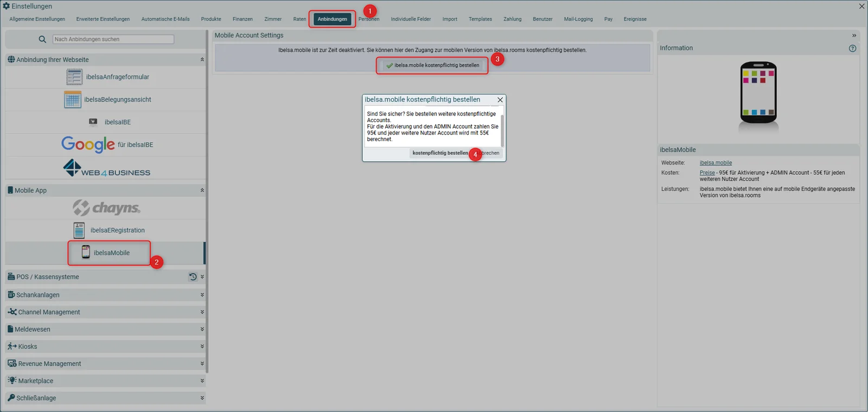This screenshot has height=412, width=868.
Task: Open the ibelsaBelegungsansicht calendar icon
Action: pyautogui.click(x=73, y=100)
